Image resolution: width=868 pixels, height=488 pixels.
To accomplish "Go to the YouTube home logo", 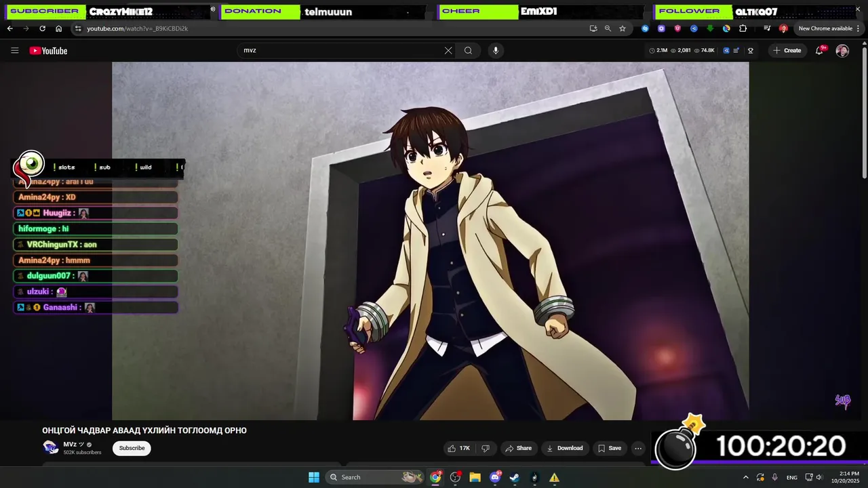I will pyautogui.click(x=48, y=51).
